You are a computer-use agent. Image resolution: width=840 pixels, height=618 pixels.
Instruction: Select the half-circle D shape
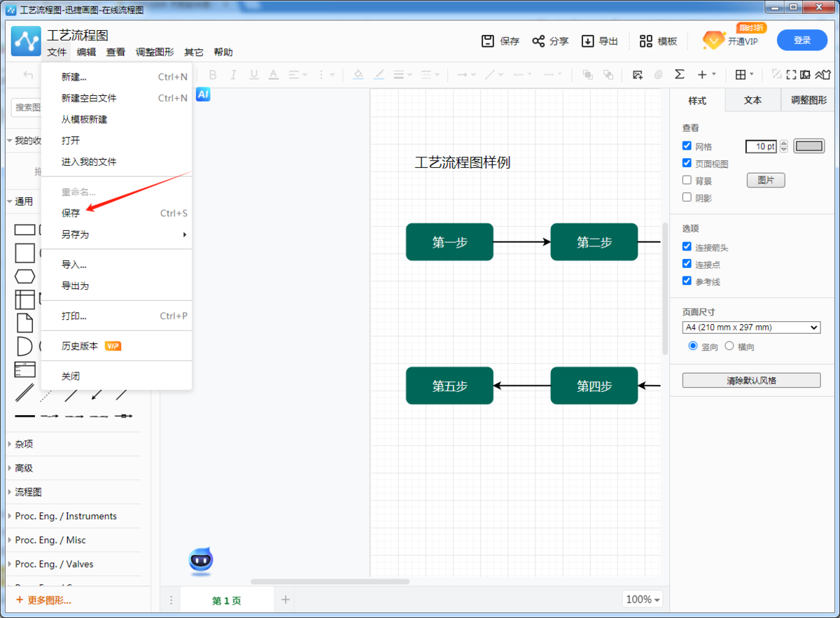(24, 346)
